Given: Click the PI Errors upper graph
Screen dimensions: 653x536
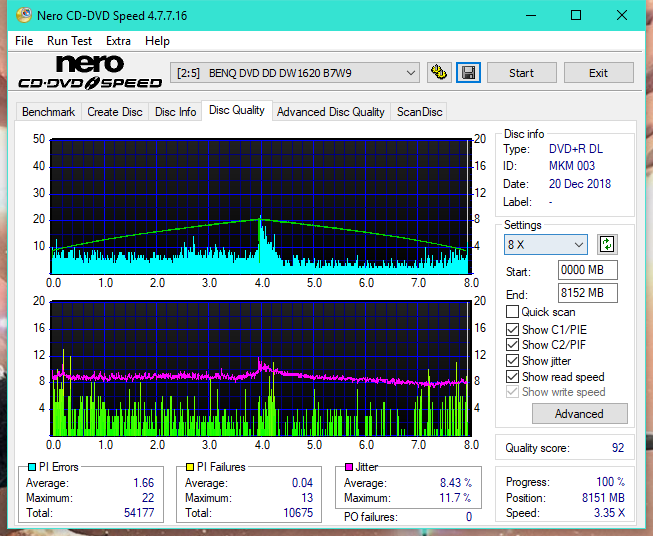Looking at the screenshot, I should pos(261,206).
